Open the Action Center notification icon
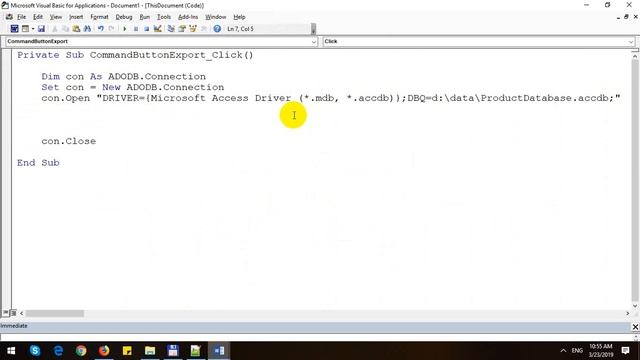The width and height of the screenshot is (640, 360). click(x=625, y=351)
